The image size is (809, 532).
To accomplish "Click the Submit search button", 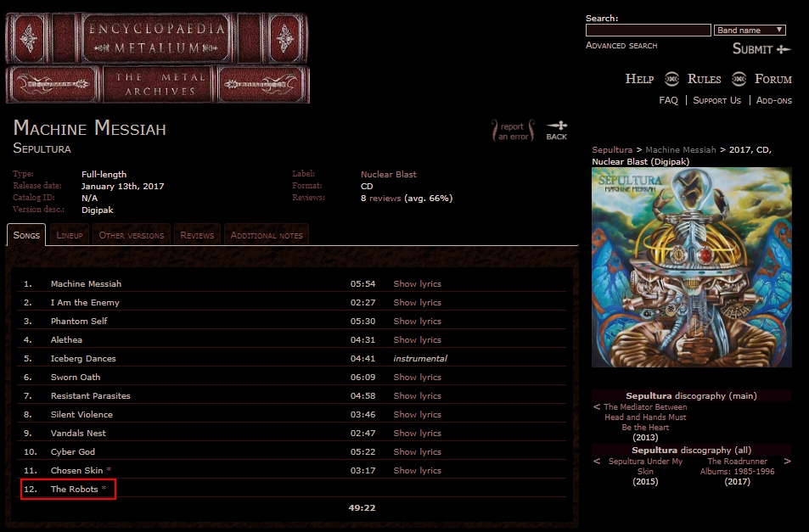I will coord(761,49).
